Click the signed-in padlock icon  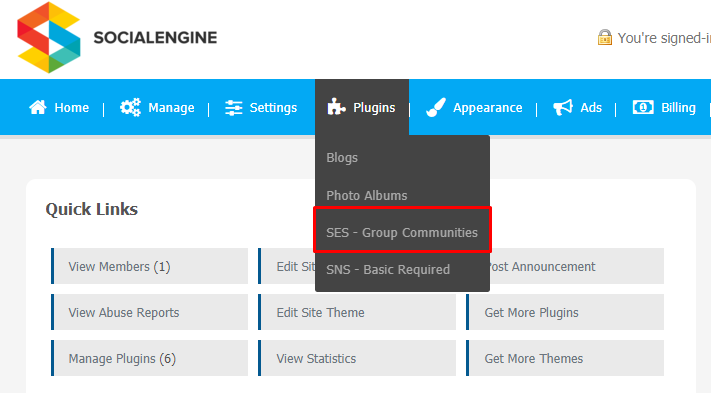[x=604, y=38]
